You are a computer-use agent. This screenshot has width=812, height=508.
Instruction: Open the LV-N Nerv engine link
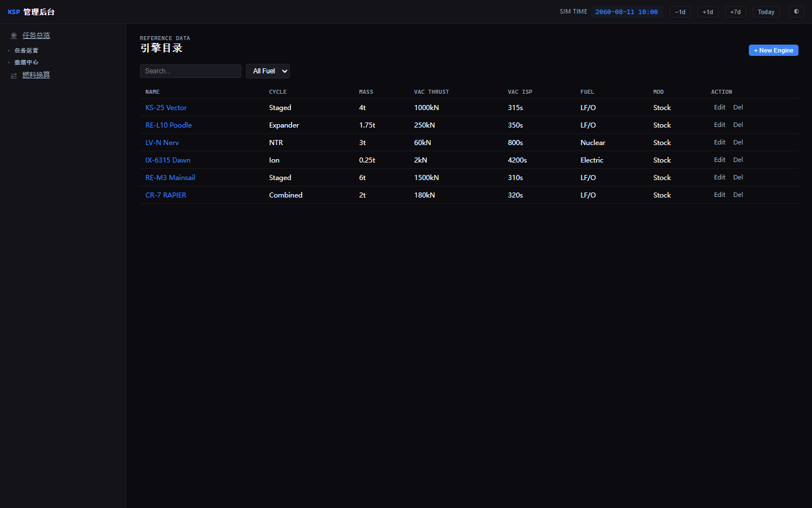tap(162, 143)
